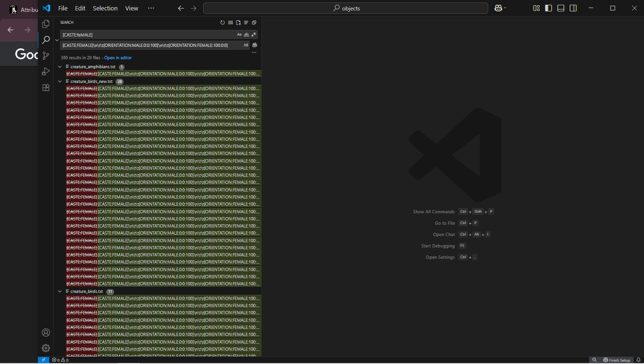Select the first match under creature_birds_new.txt
Viewport: 644px width, 364px height.
pos(163,89)
